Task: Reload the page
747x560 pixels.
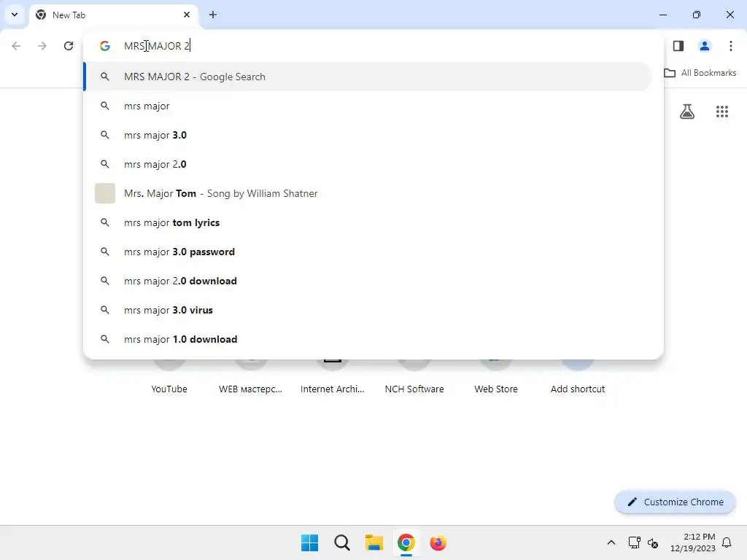Action: (69, 46)
